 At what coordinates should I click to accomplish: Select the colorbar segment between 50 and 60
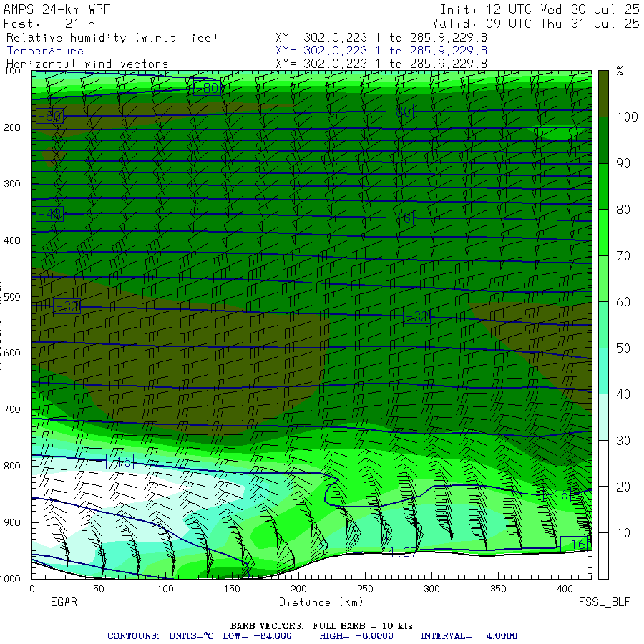pos(603,325)
